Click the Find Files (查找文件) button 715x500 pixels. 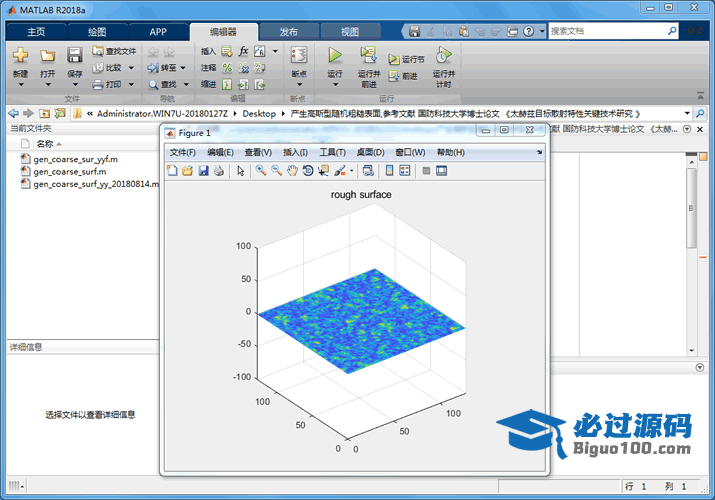(114, 51)
